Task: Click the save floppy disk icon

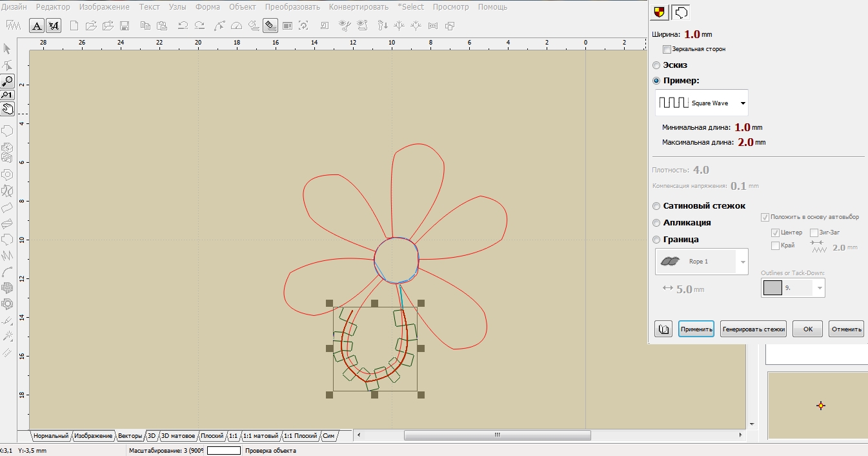Action: (125, 26)
